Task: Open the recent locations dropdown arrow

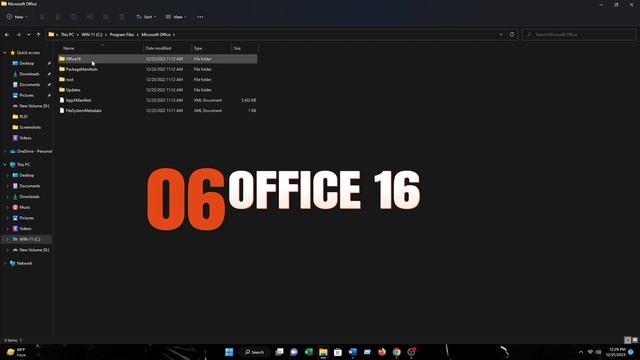Action: pos(29,35)
